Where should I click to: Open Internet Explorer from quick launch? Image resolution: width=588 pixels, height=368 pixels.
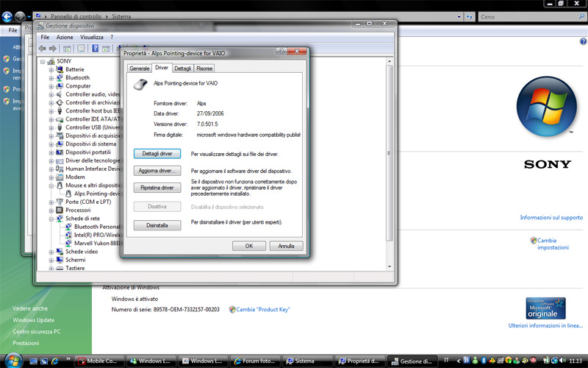(54, 361)
